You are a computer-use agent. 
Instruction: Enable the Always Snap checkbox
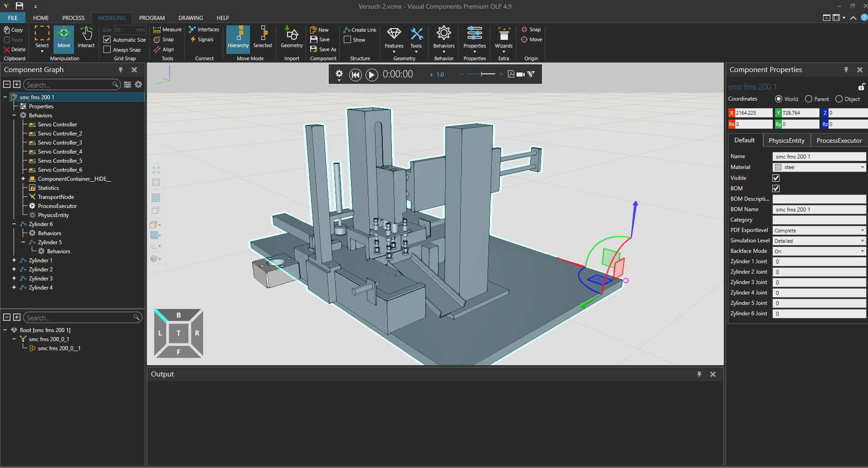pos(107,50)
